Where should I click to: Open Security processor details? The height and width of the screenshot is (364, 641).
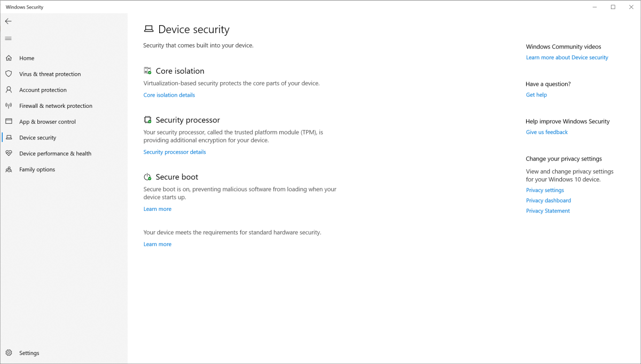coord(174,152)
